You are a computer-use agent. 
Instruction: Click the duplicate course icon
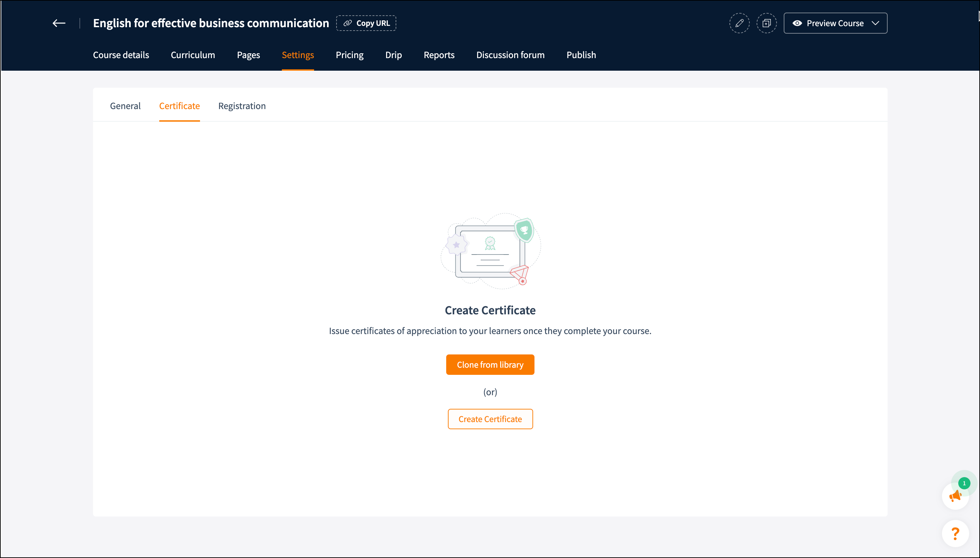coord(766,23)
